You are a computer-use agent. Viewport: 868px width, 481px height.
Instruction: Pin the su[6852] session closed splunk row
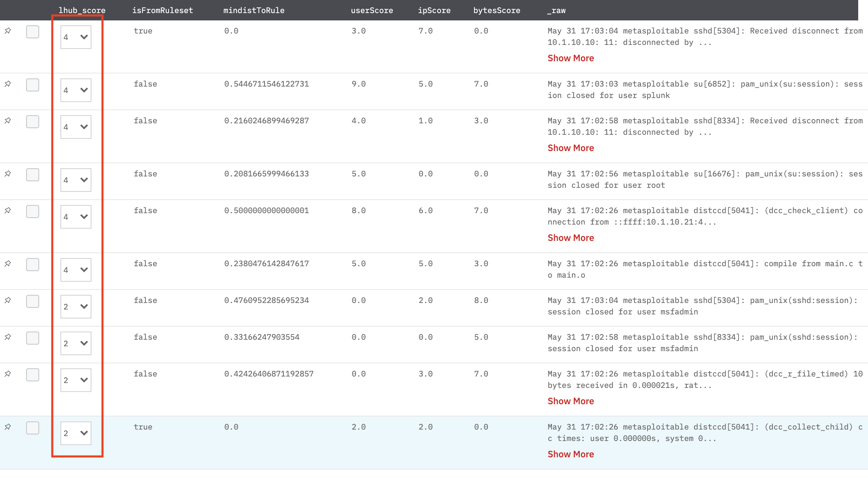click(8, 84)
